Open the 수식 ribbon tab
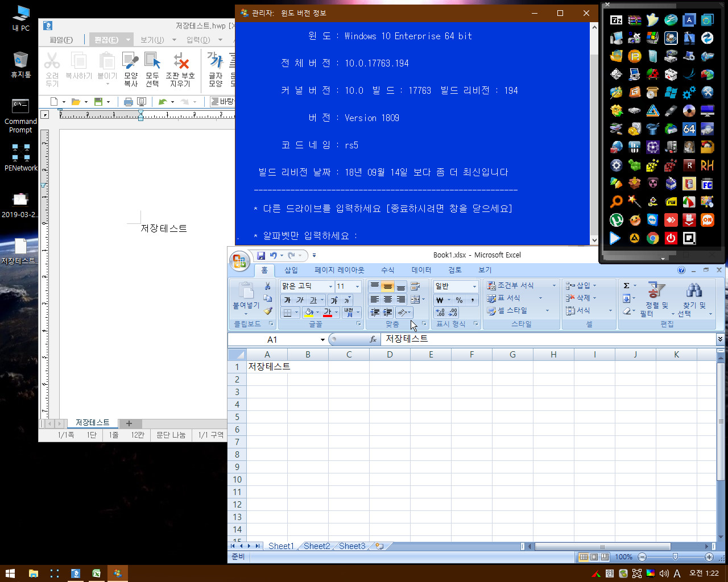The image size is (728, 582). pos(387,270)
